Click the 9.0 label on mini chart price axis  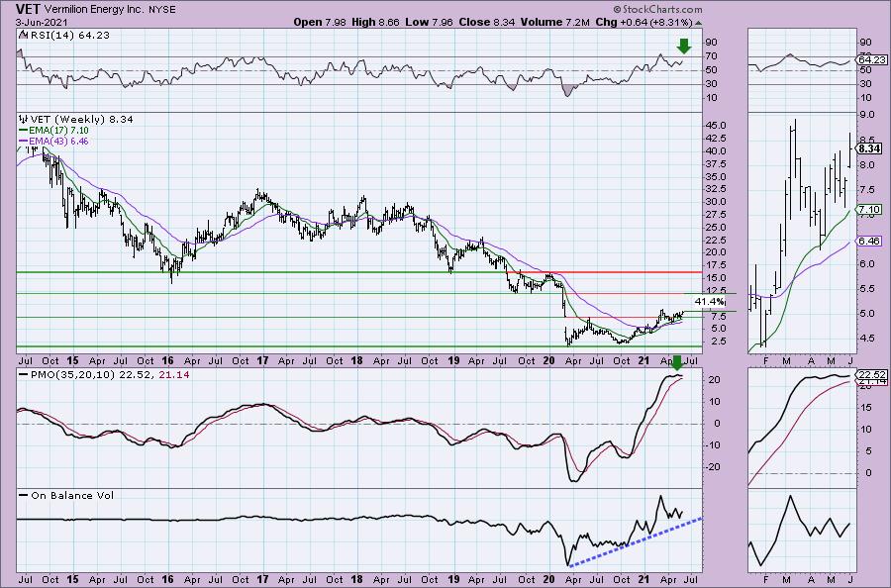pos(867,115)
